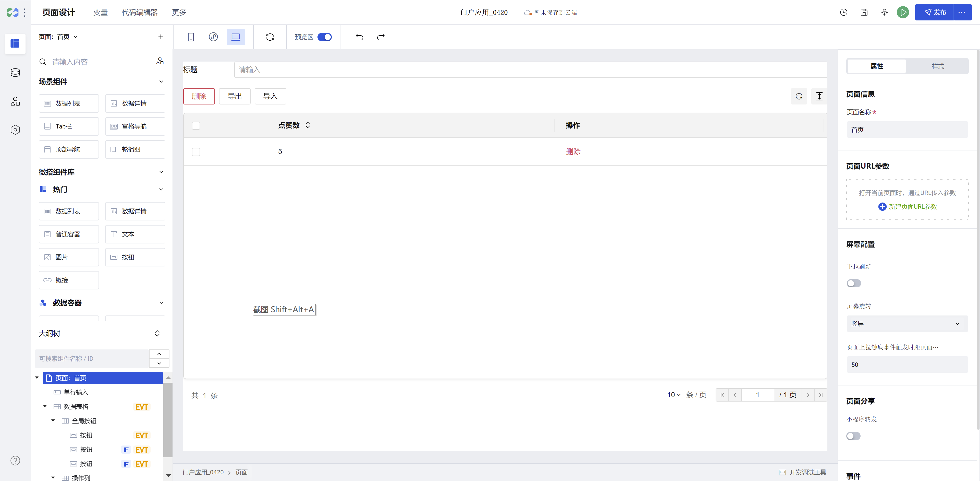Open the hexagon settings sidebar icon
This screenshot has width=980, height=481.
(15, 130)
